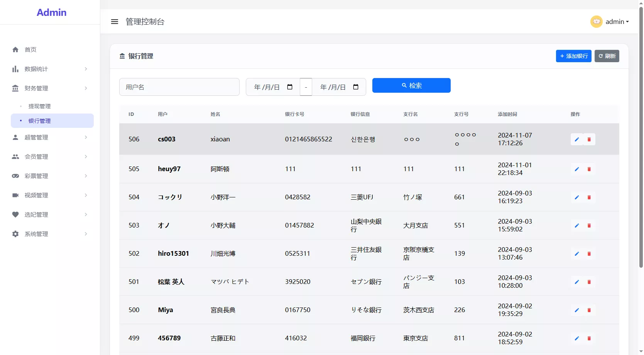The height and width of the screenshot is (355, 644).
Task: Delete record 505 using the trash icon
Action: pyautogui.click(x=589, y=169)
